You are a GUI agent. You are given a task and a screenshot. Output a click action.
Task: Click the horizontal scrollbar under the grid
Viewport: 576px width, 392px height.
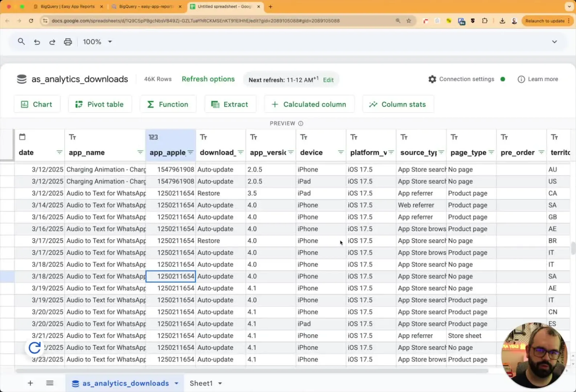(x=252, y=371)
